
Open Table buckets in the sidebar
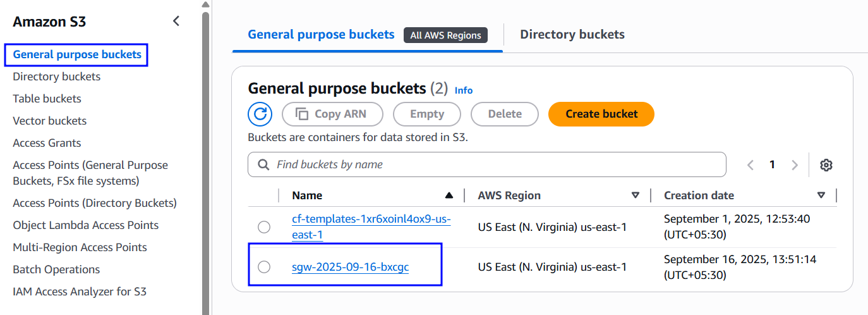pyautogui.click(x=47, y=99)
